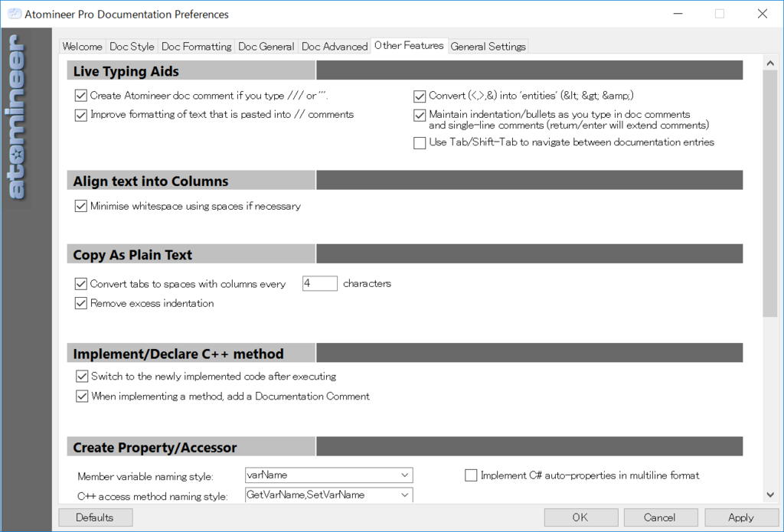The height and width of the screenshot is (532, 784).
Task: Click the 'characters' label text
Action: (367, 283)
